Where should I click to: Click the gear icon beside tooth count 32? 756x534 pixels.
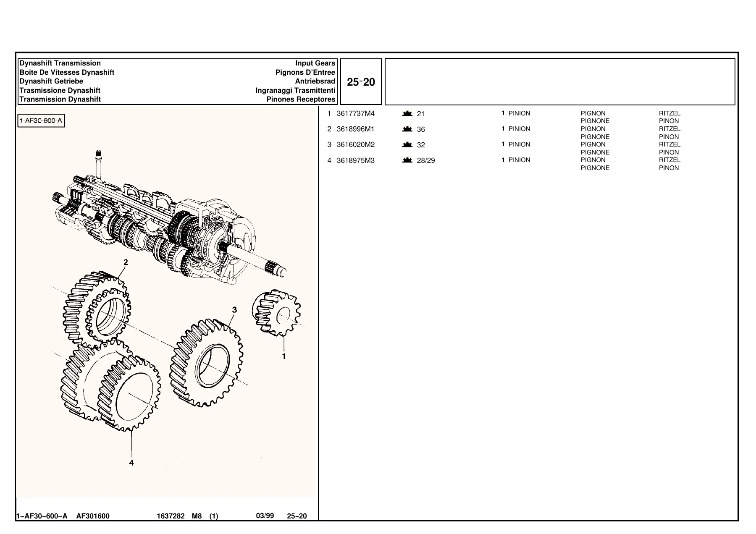[407, 144]
